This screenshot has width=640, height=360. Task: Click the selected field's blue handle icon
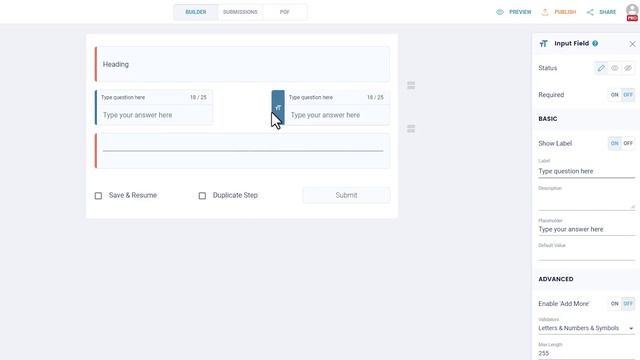278,108
